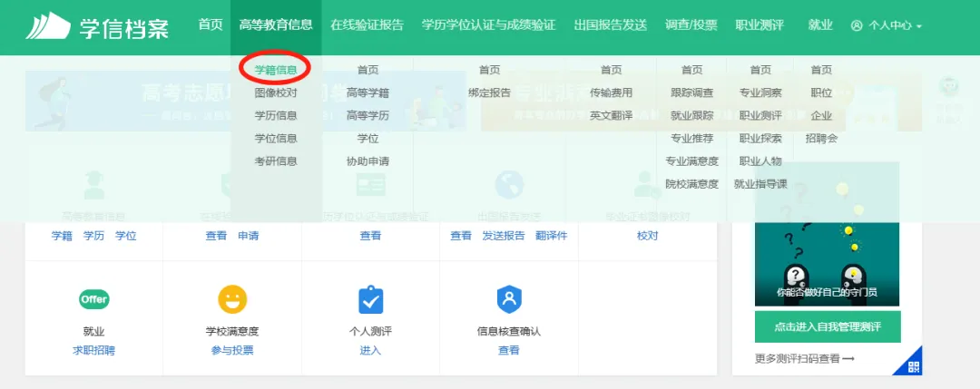
Task: Click the 进入 link under 个人测评
Action: coord(370,350)
